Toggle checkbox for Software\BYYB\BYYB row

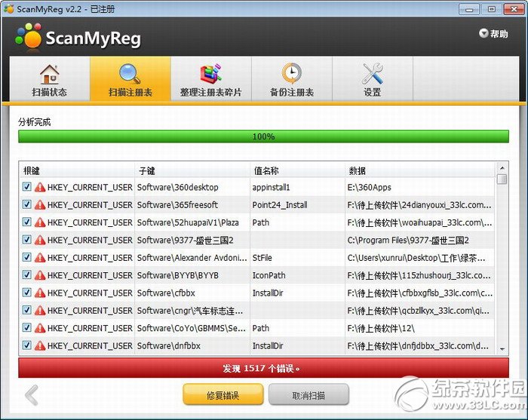point(27,275)
